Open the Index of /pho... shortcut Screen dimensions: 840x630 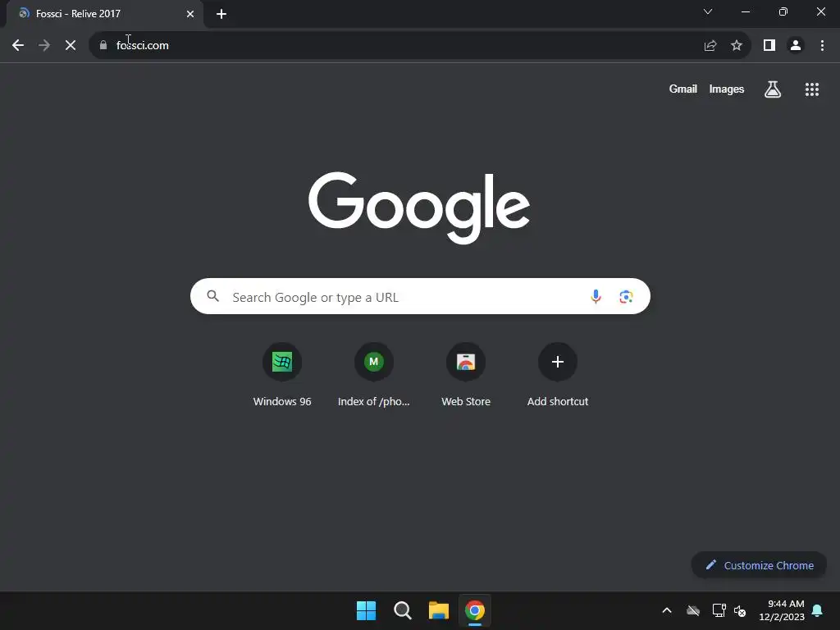[x=374, y=375]
